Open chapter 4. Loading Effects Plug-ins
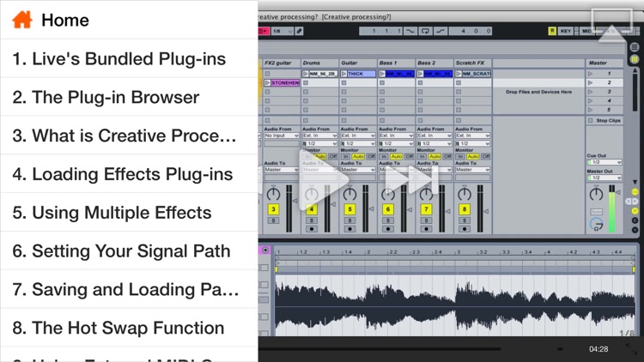Screen dimensions: 644x362 (x=129, y=174)
